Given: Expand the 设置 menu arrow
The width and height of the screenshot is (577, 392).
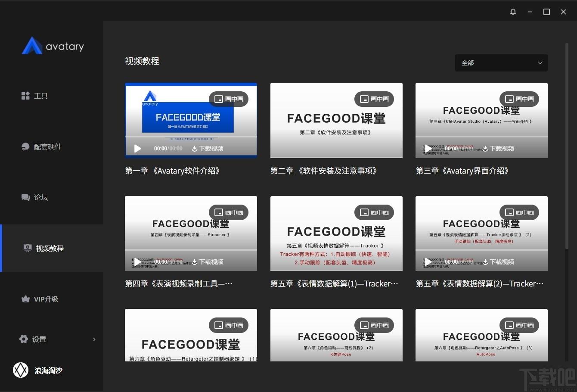Looking at the screenshot, I should [94, 339].
